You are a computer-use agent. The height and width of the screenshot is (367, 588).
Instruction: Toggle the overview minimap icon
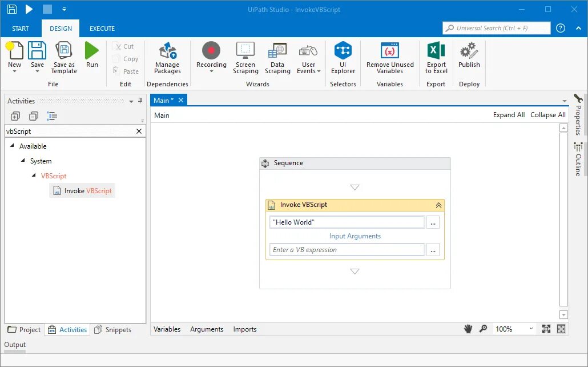click(561, 329)
